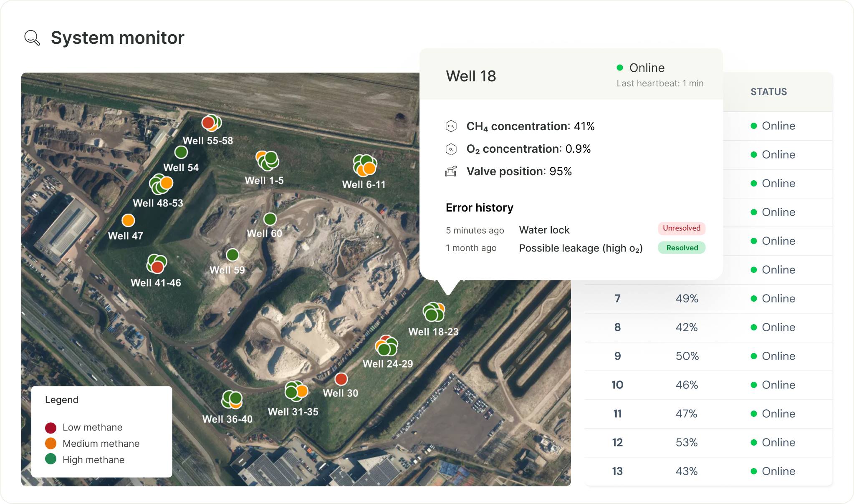Image resolution: width=854 pixels, height=504 pixels.
Task: Select the red Well 30 map marker
Action: coord(341,379)
